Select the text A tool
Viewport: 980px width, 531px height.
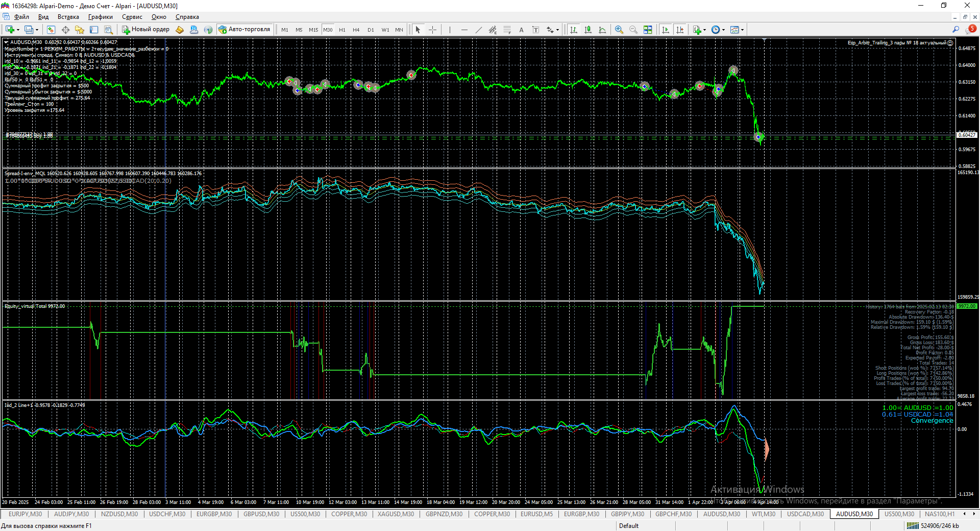point(521,30)
